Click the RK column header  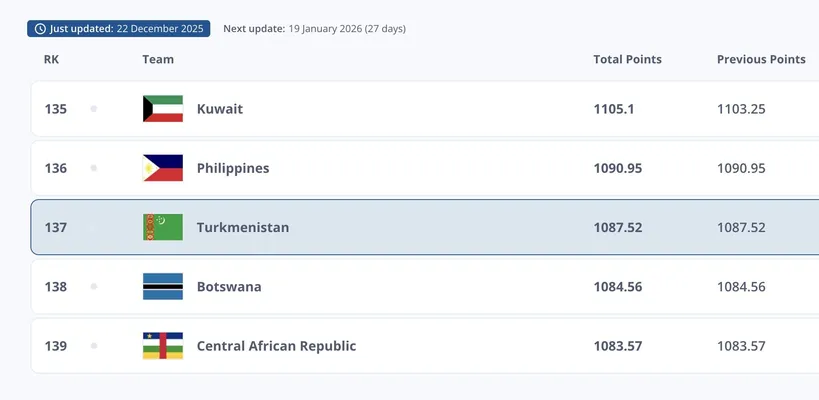(x=52, y=60)
